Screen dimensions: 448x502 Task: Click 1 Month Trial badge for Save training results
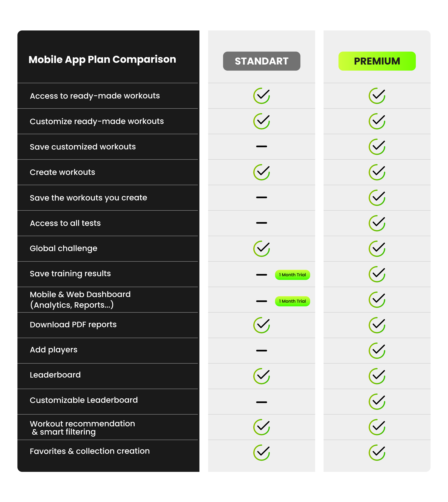pyautogui.click(x=292, y=275)
